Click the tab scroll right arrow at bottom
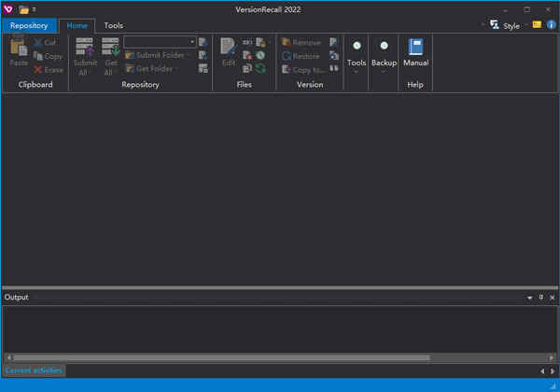 coord(553,371)
